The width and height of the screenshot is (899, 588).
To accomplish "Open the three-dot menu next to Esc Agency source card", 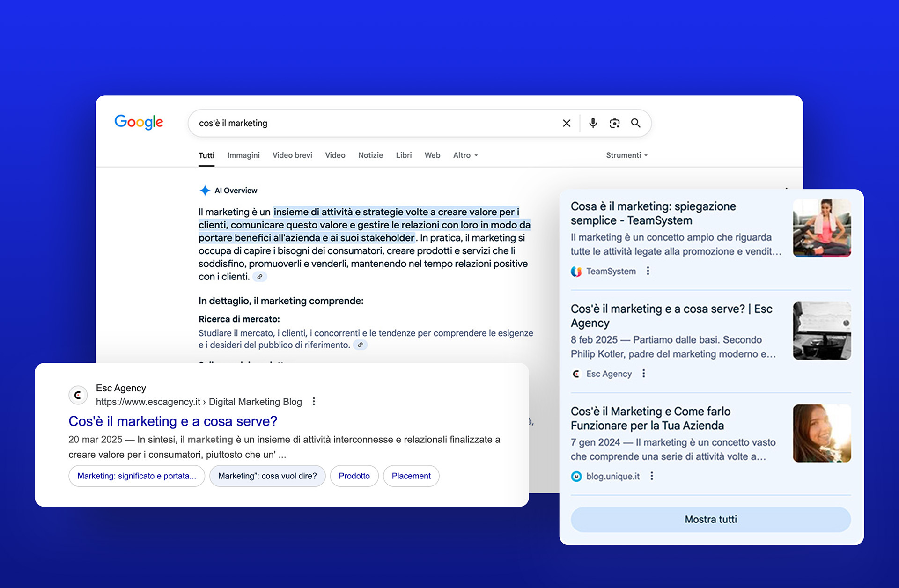I will pyautogui.click(x=644, y=374).
